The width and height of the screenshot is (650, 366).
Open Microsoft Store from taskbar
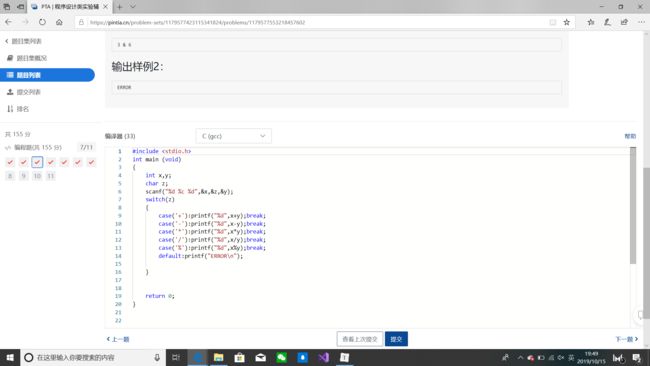point(240,357)
